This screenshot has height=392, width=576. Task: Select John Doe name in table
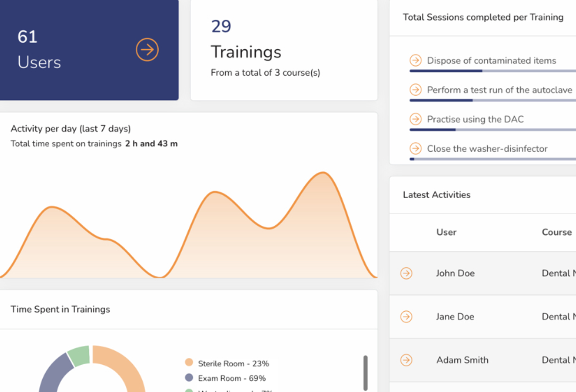(x=455, y=273)
